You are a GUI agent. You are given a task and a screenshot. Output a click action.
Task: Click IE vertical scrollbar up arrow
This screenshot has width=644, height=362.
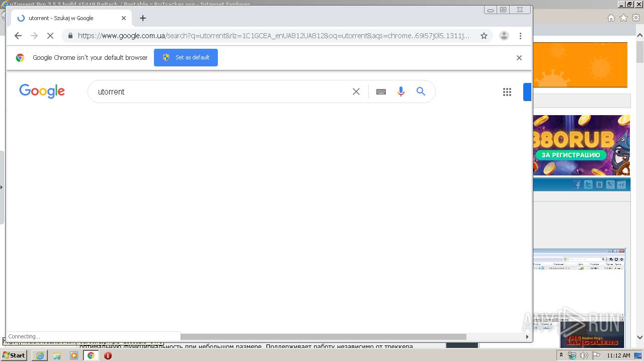639,36
